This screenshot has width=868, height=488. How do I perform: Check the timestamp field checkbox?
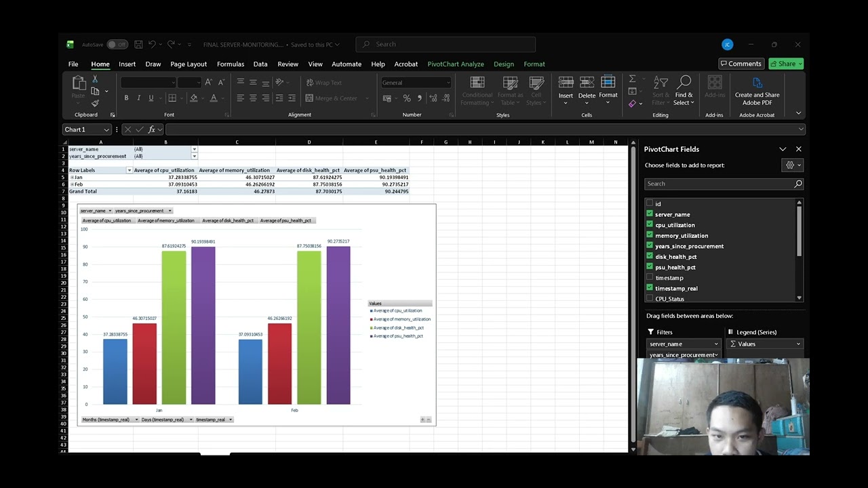(x=650, y=277)
